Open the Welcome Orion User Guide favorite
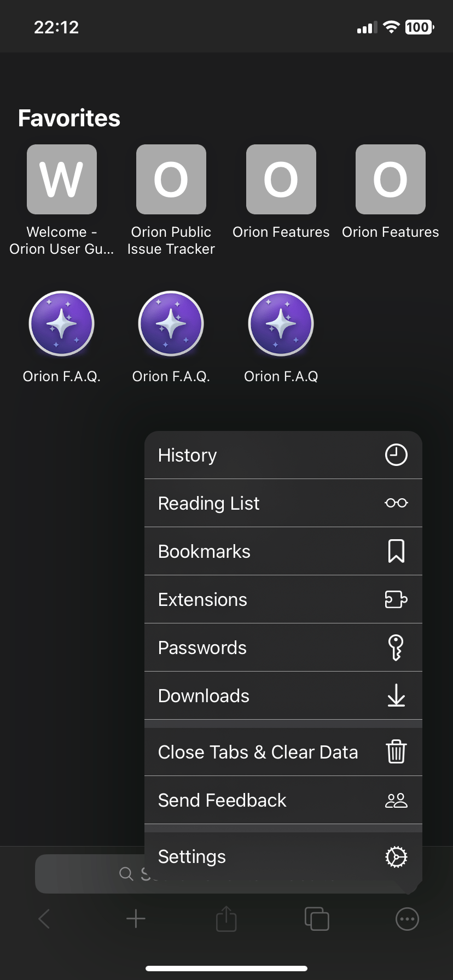The image size is (453, 980). point(61,179)
